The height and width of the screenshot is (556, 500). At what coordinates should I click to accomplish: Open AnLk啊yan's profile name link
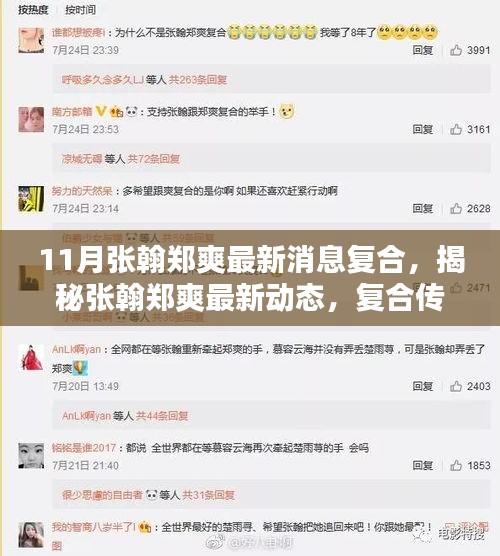[x=76, y=349]
